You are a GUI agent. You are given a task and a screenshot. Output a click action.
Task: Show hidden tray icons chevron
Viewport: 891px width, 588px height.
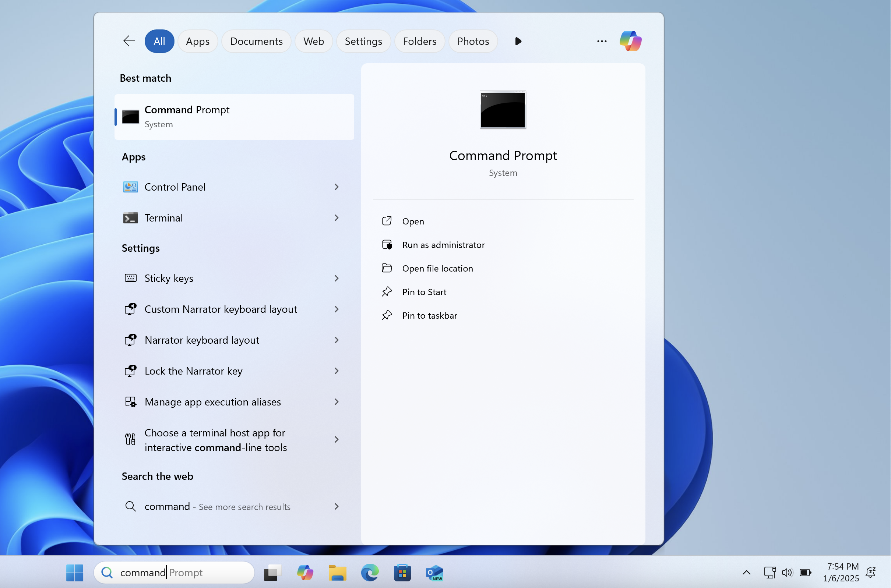pyautogui.click(x=746, y=573)
